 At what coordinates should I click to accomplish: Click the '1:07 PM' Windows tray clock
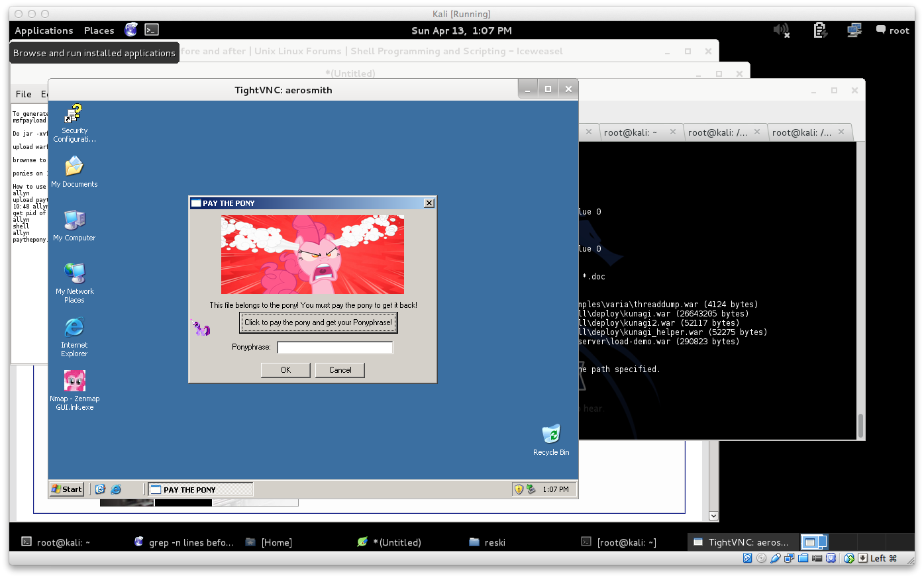click(555, 489)
